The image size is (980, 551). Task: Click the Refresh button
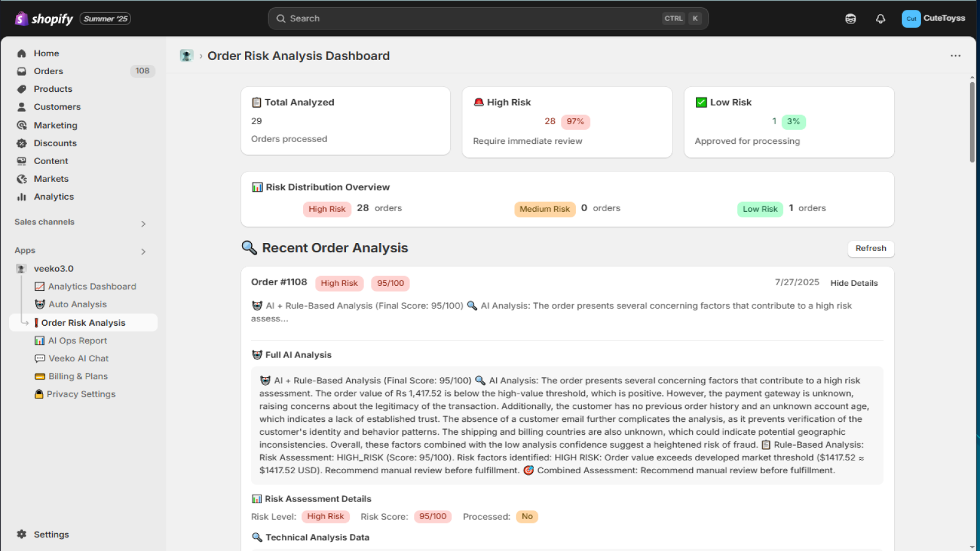(870, 249)
